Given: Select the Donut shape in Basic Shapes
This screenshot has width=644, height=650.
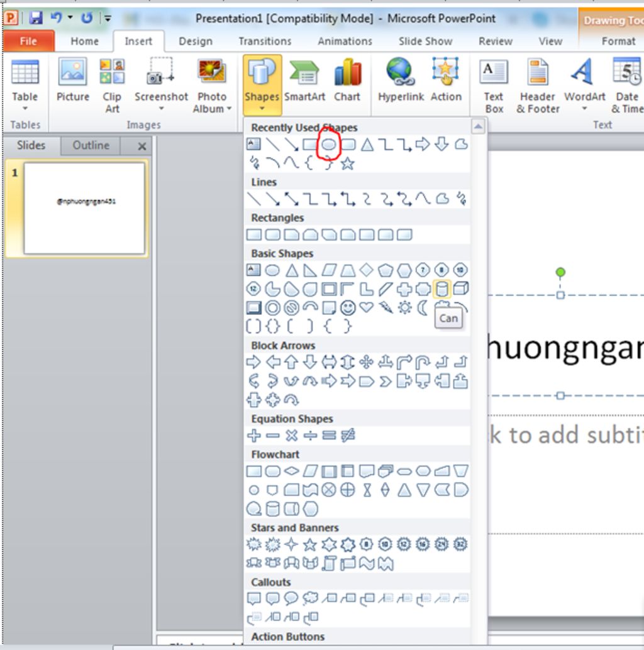Looking at the screenshot, I should pos(272,307).
